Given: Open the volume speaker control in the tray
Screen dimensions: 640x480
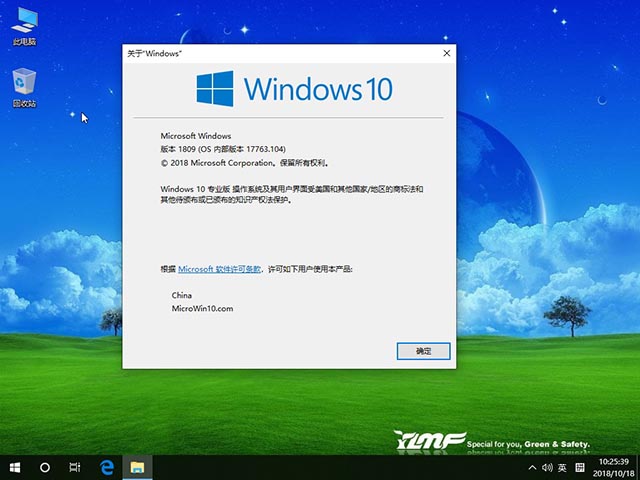Looking at the screenshot, I should tap(547, 468).
